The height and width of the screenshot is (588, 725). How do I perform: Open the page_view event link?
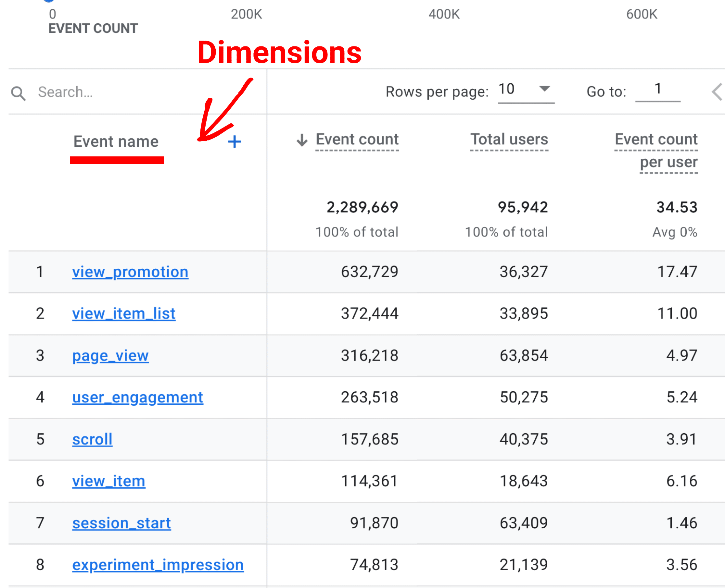pyautogui.click(x=110, y=356)
